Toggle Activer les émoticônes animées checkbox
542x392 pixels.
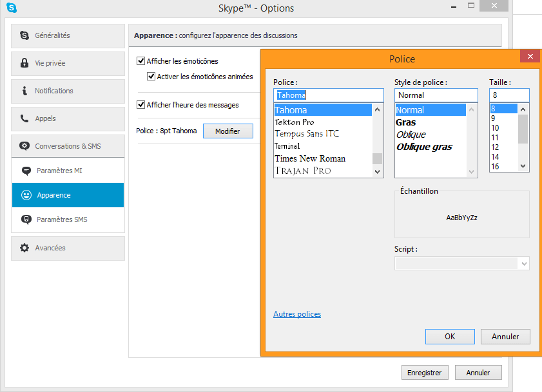[x=151, y=77]
